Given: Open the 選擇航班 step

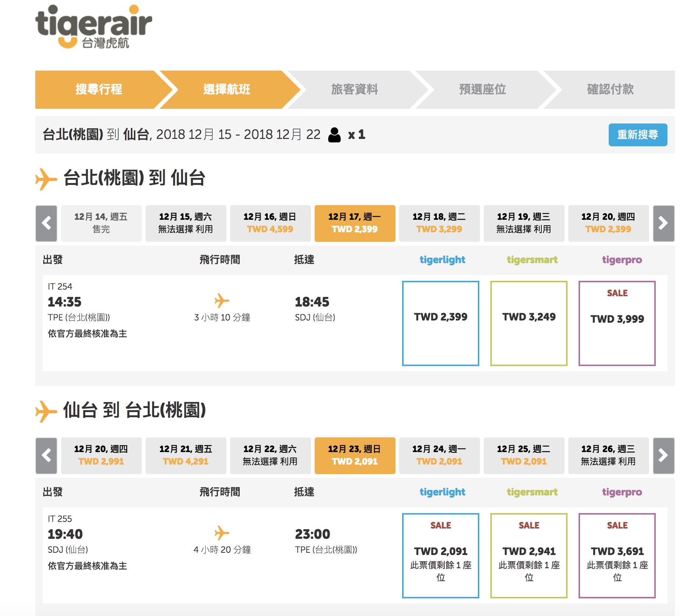Looking at the screenshot, I should click(227, 89).
